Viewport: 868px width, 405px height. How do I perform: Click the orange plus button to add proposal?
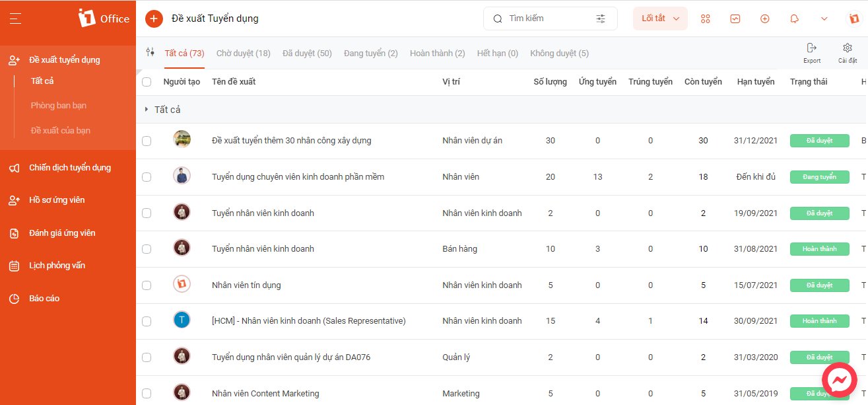click(x=154, y=18)
